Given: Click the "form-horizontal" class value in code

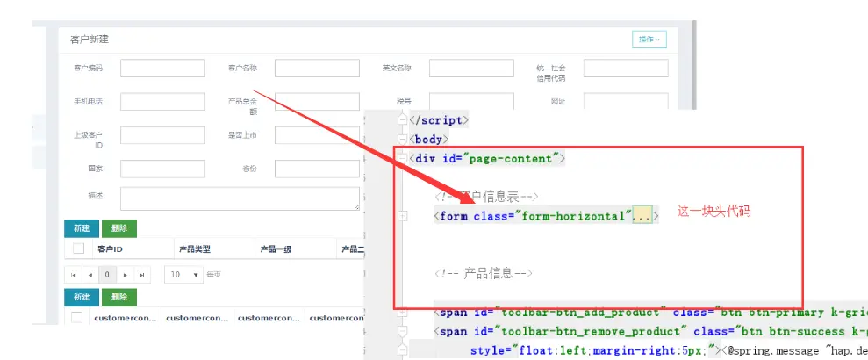Looking at the screenshot, I should (574, 217).
